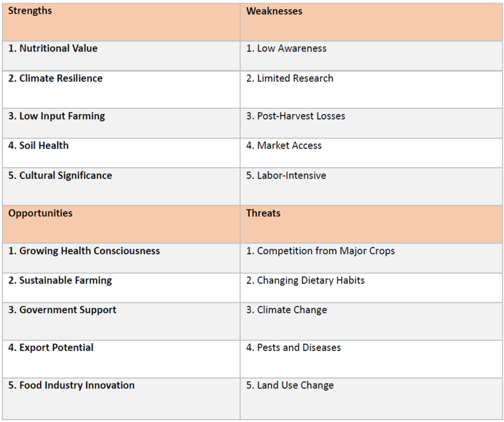The image size is (504, 422).
Task: Click the Opportunities header cell
Action: coord(41,213)
